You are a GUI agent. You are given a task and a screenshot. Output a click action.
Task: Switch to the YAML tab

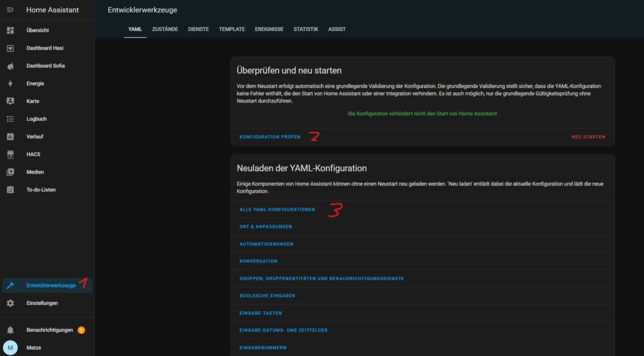pyautogui.click(x=135, y=29)
